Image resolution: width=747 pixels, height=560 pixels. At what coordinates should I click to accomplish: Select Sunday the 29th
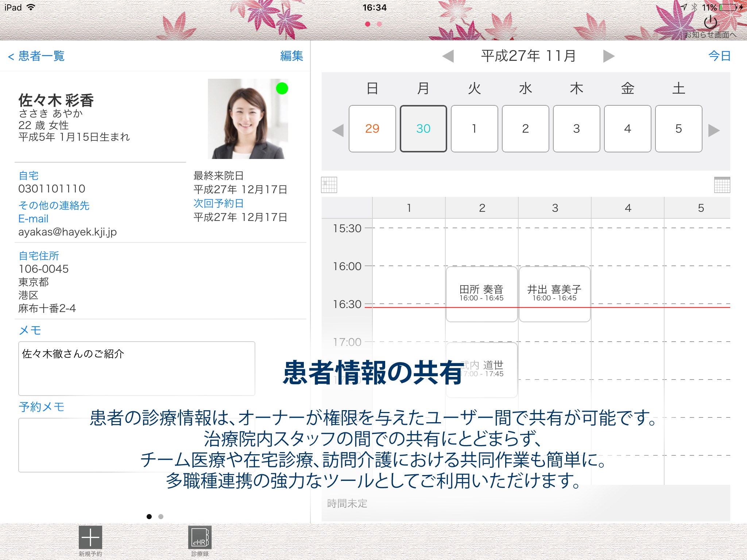coord(372,129)
